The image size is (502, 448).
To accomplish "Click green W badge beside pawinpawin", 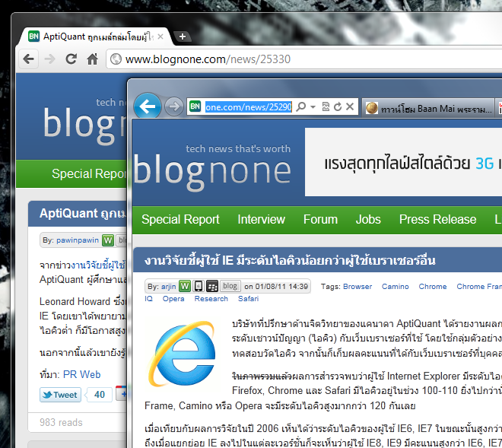I will tap(108, 240).
